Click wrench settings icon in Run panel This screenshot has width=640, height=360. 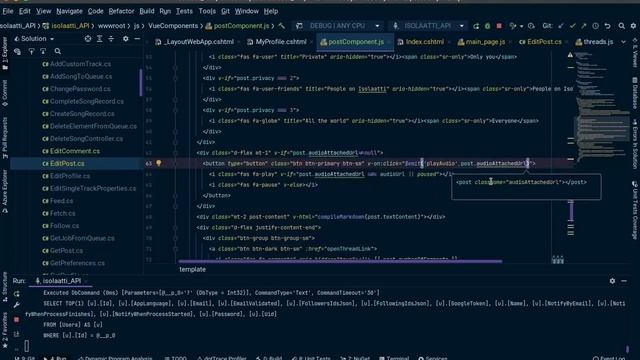[x=17, y=305]
